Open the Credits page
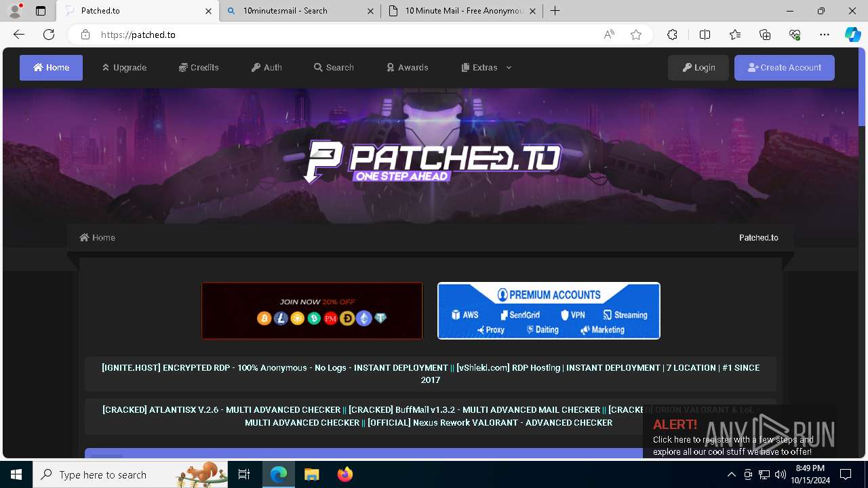Image resolution: width=868 pixels, height=488 pixels. (x=199, y=68)
